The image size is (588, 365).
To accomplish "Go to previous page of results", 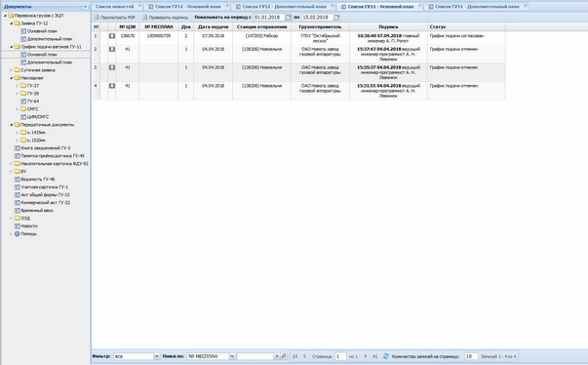I will [304, 356].
